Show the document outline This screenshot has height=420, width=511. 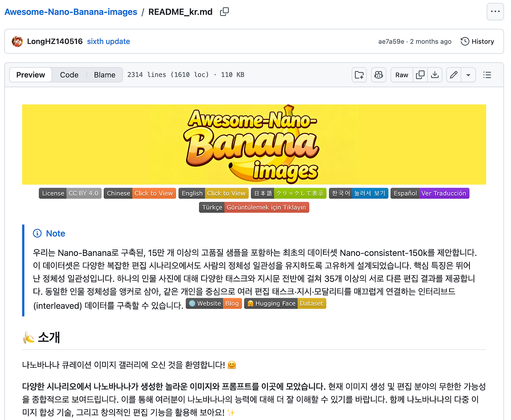(487, 75)
